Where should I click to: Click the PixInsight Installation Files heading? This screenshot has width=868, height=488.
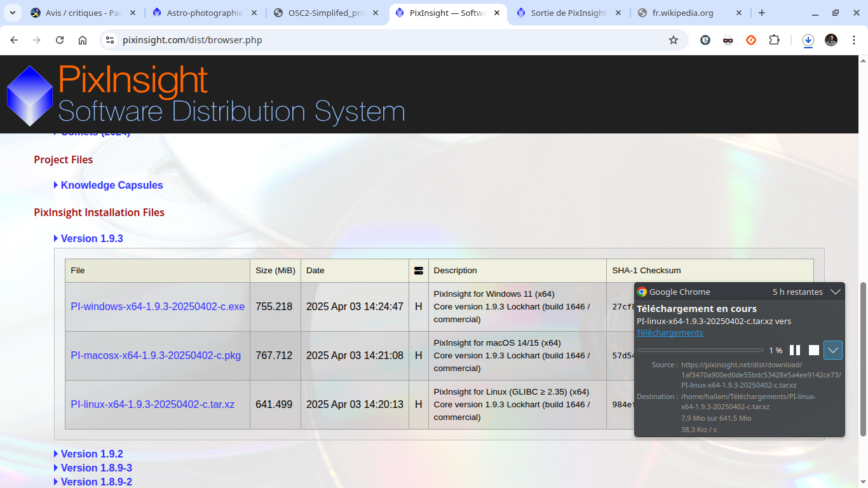[99, 212]
